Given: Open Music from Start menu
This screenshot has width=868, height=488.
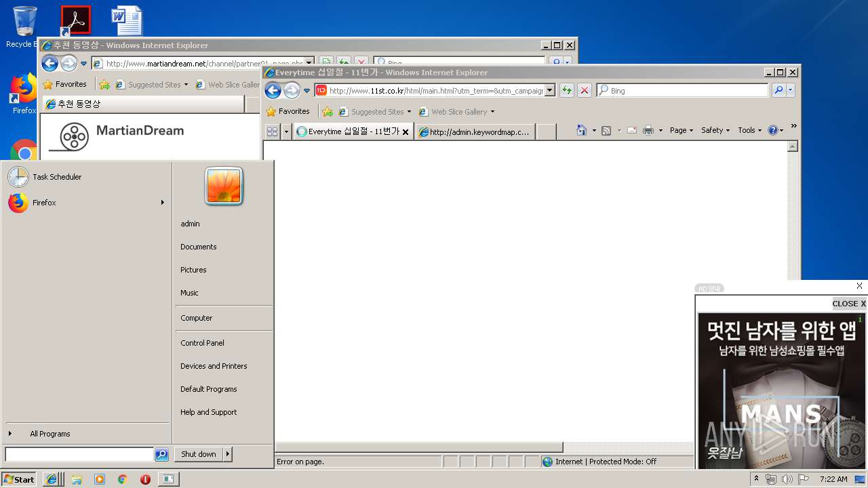Looking at the screenshot, I should 189,293.
